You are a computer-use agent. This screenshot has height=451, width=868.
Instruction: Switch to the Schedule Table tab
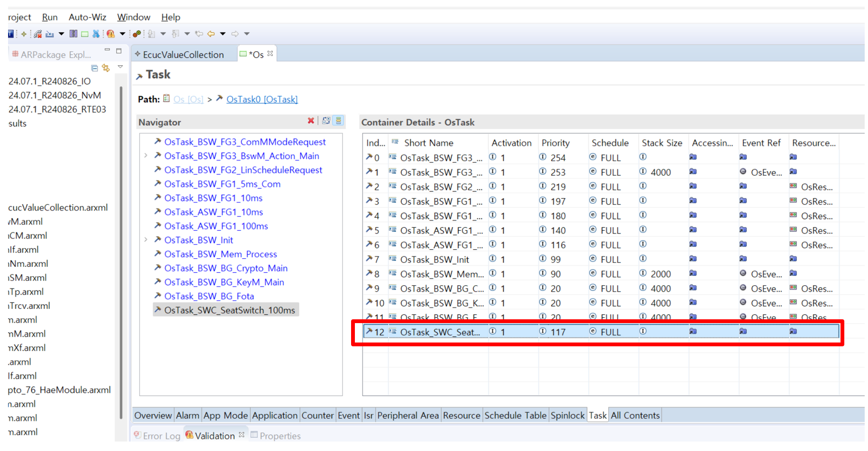point(515,415)
